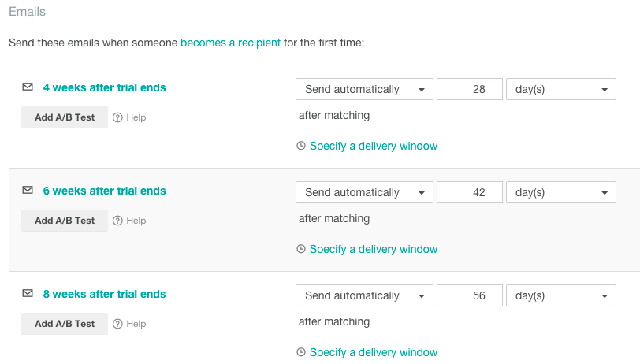Open the '8 weeks after trial ends' email
Viewport: 640px width, 364px height.
(x=105, y=294)
